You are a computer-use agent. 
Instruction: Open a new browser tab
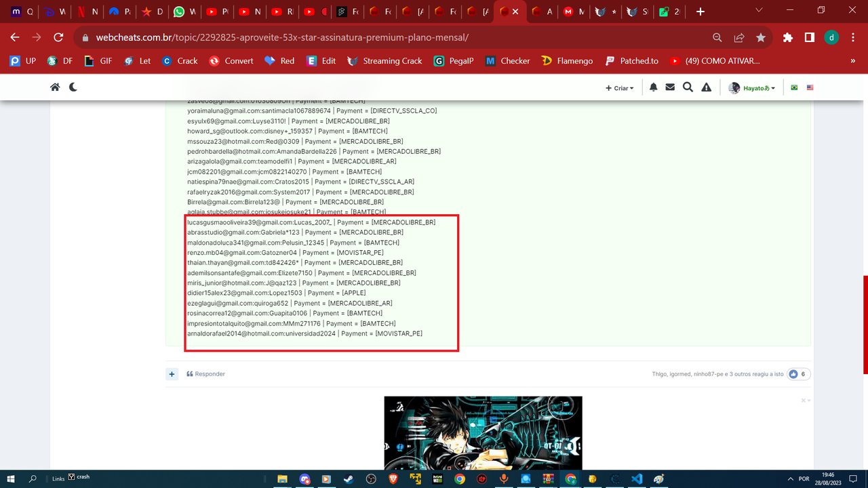click(x=701, y=12)
